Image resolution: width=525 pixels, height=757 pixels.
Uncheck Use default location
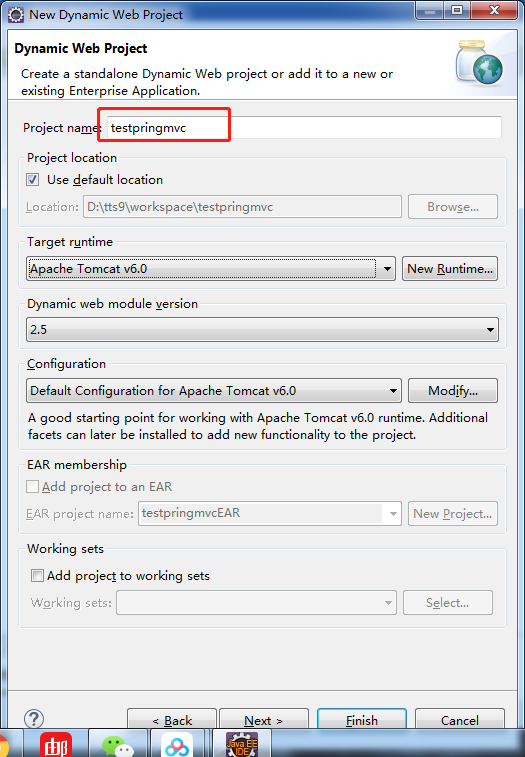click(x=33, y=180)
